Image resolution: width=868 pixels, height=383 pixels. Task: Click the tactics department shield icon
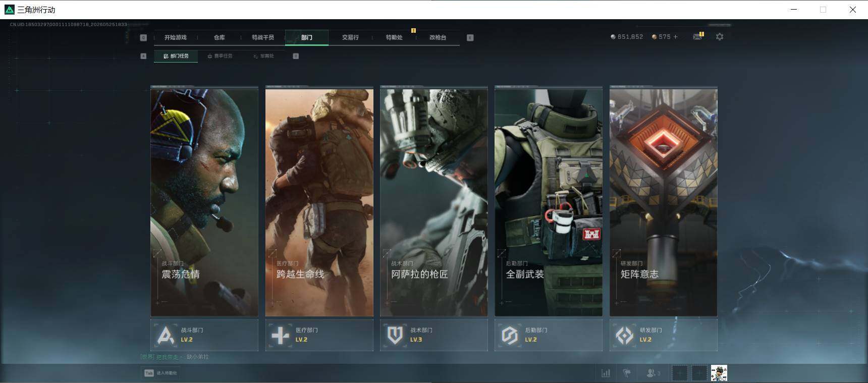pos(395,335)
